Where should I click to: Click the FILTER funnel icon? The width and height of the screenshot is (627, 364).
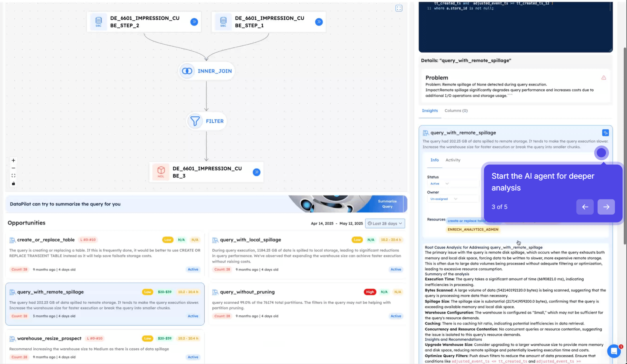tap(195, 121)
